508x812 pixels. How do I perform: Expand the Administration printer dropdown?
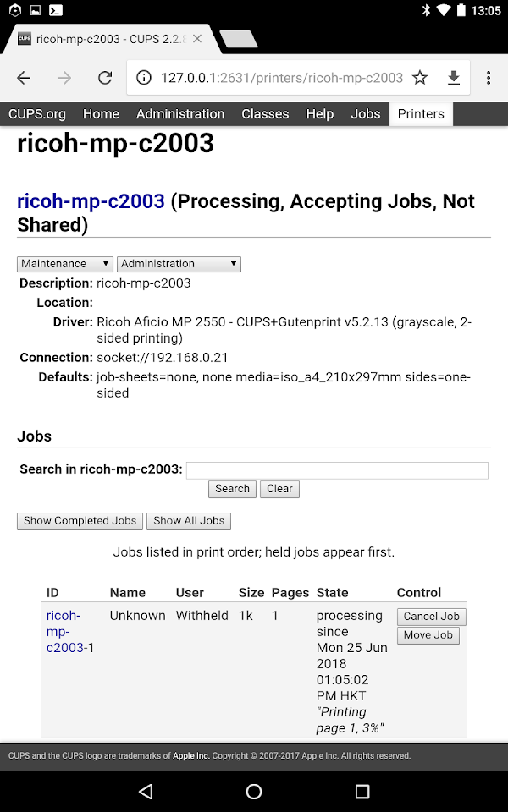tap(179, 264)
